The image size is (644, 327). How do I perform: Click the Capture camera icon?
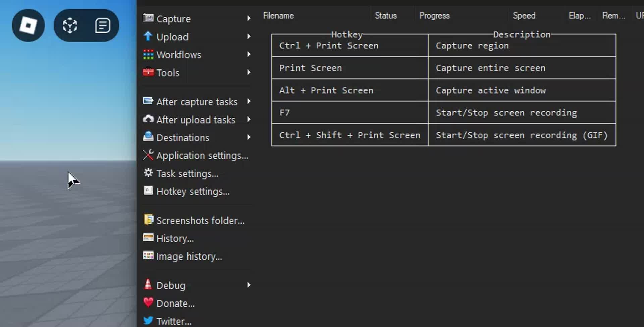coord(148,18)
